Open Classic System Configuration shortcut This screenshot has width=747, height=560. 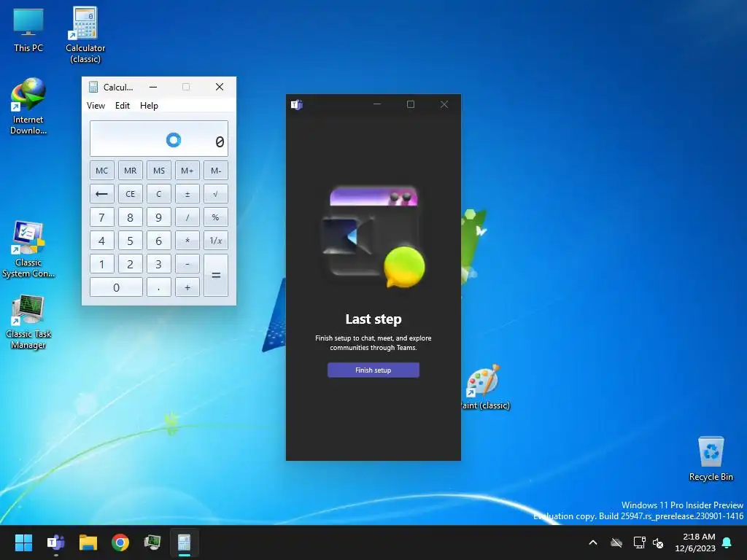(x=28, y=249)
